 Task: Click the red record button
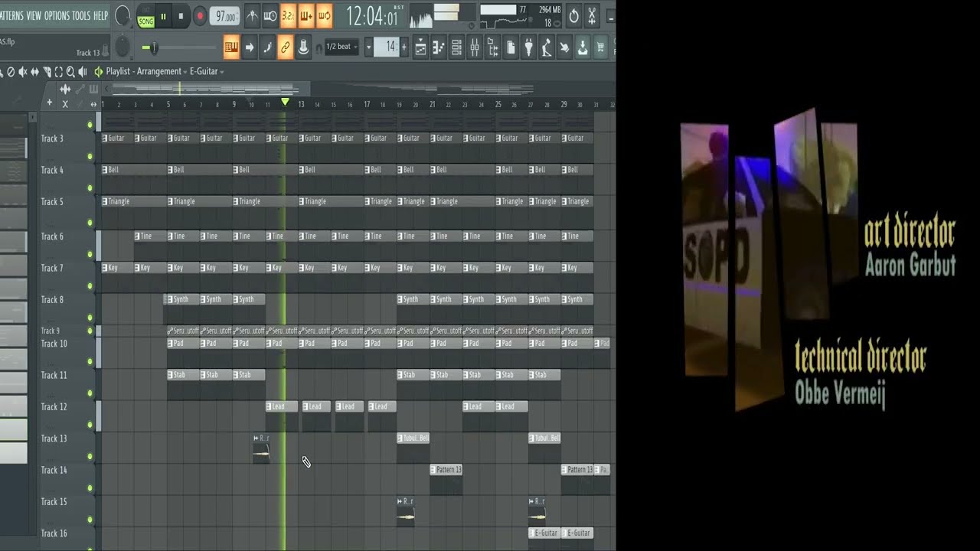(200, 15)
